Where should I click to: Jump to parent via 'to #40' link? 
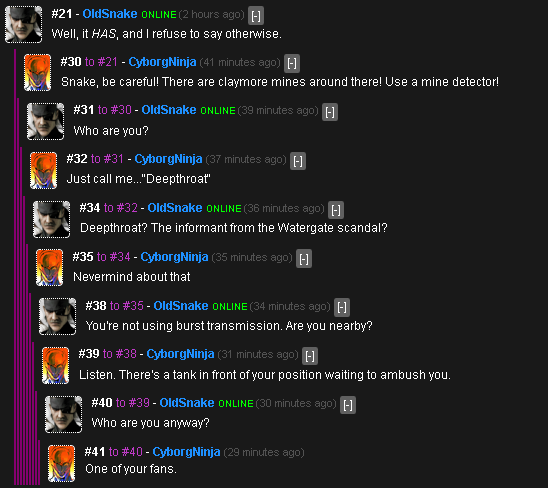coord(125,452)
